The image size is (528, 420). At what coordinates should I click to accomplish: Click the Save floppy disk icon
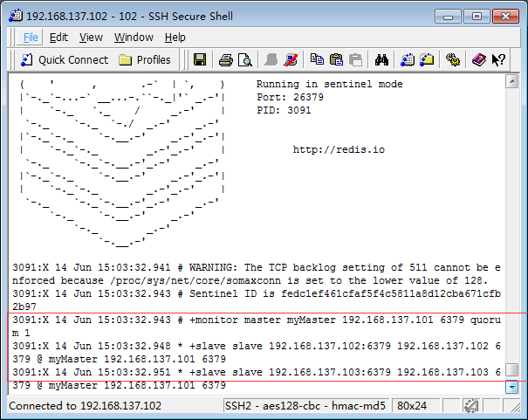(x=200, y=59)
